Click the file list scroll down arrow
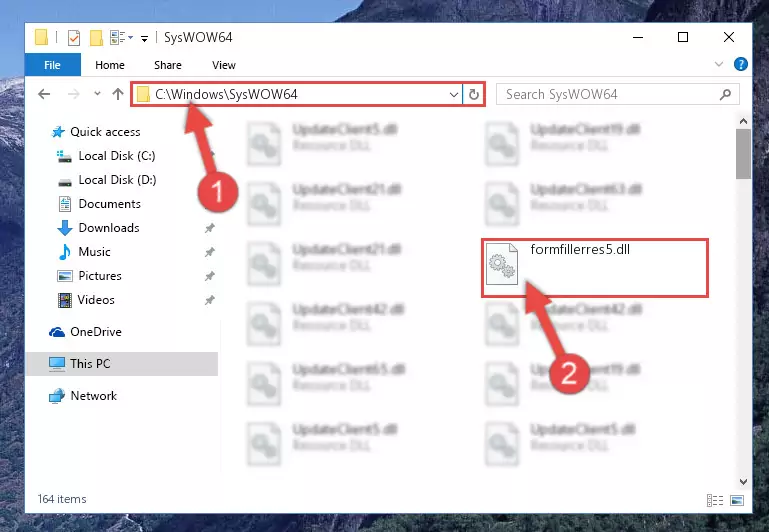769x532 pixels. 743,481
